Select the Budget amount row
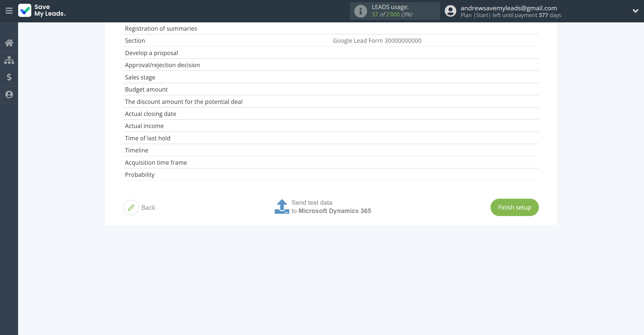The image size is (644, 335). point(331,90)
